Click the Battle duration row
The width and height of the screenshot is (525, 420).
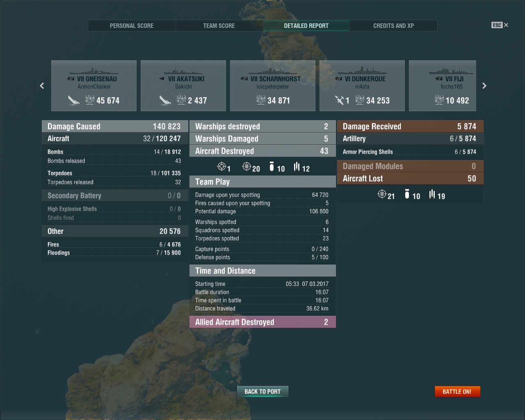click(262, 292)
